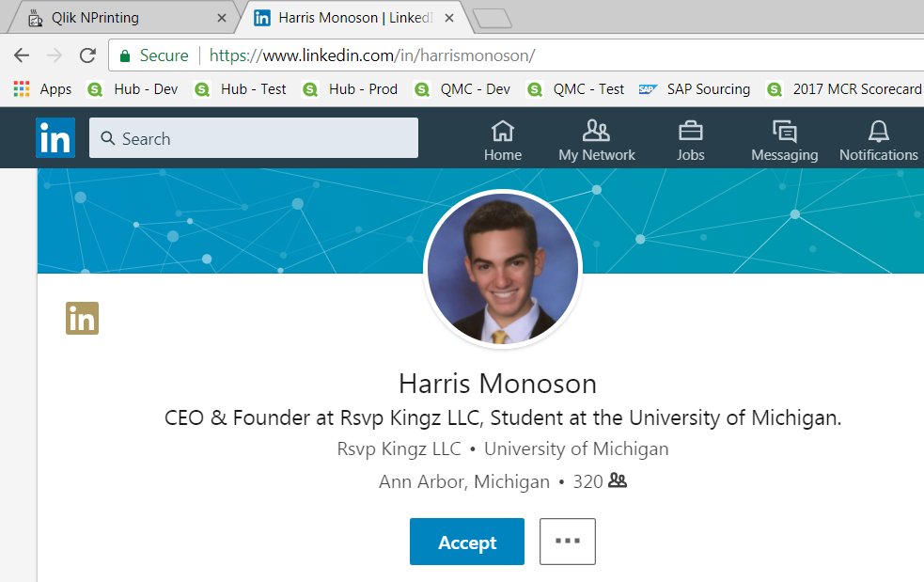The image size is (924, 582).
Task: Click the browser back arrow
Action: (x=22, y=55)
